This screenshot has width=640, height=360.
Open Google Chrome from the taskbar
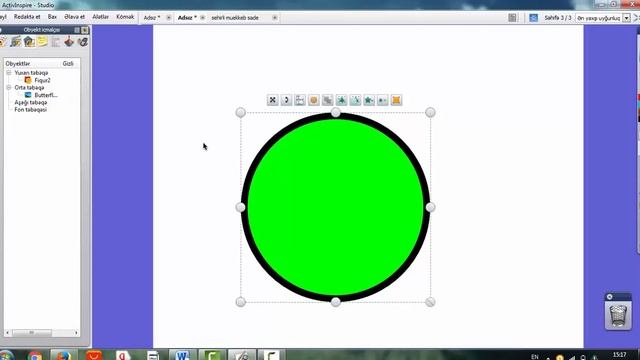click(x=35, y=355)
